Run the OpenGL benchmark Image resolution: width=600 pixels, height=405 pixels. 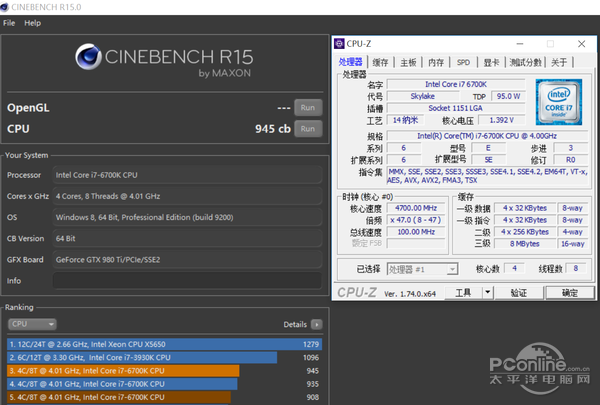click(308, 108)
